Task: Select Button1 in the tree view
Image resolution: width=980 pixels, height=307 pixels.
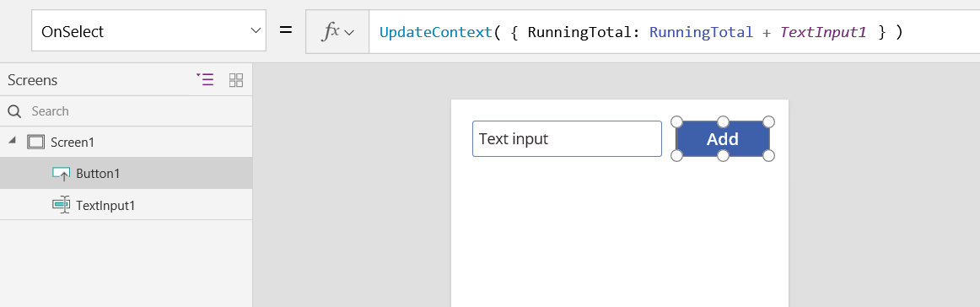Action: 127,173
